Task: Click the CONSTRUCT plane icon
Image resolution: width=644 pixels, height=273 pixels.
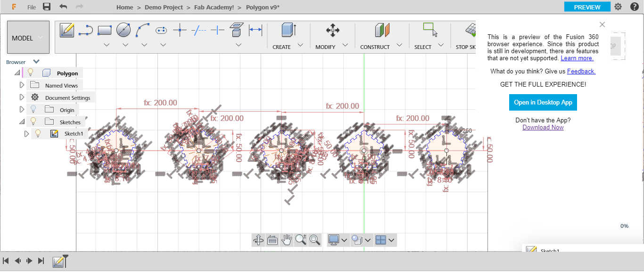Action: point(382,30)
